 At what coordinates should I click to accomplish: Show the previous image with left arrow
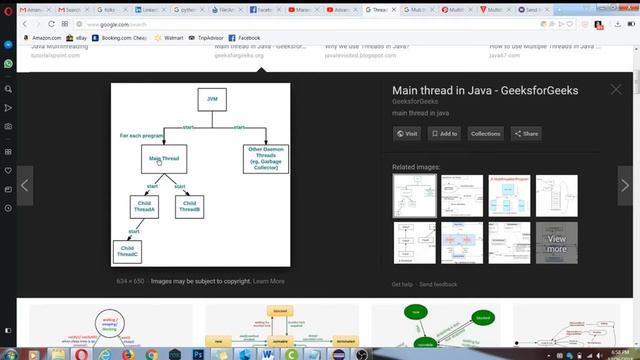(25, 185)
